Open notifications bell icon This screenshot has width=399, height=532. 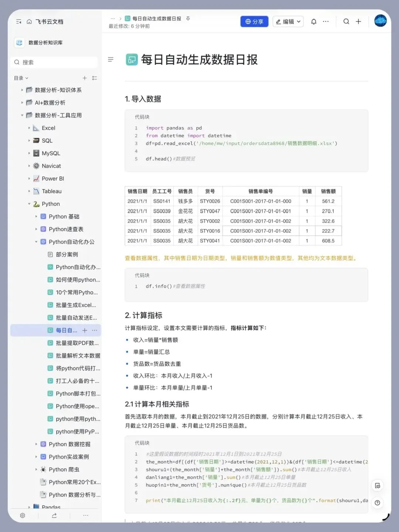point(314,22)
